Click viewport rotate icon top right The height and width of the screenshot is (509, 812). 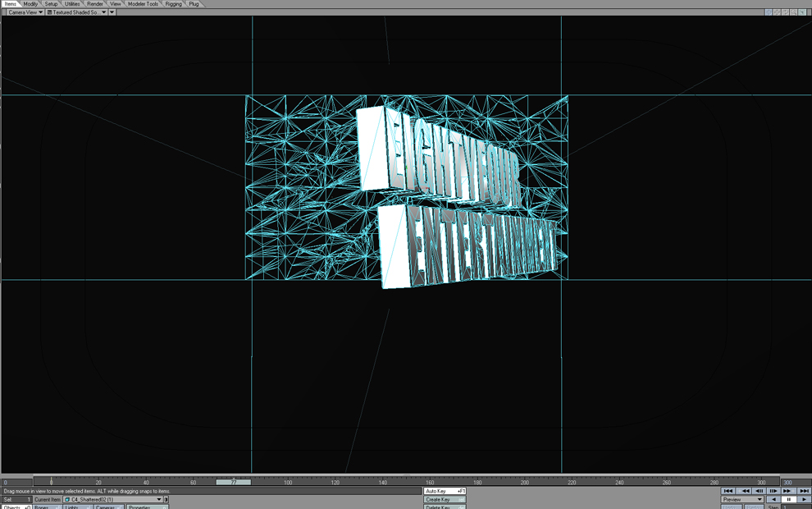point(785,12)
